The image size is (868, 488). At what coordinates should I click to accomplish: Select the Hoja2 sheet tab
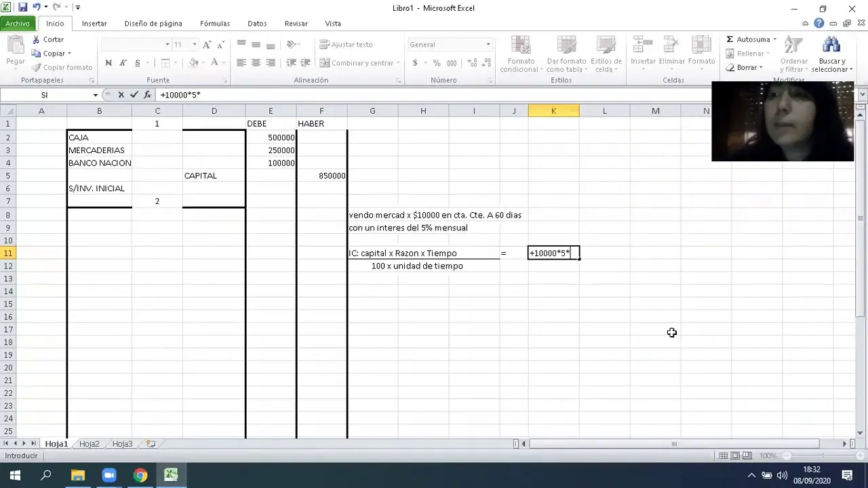[89, 444]
